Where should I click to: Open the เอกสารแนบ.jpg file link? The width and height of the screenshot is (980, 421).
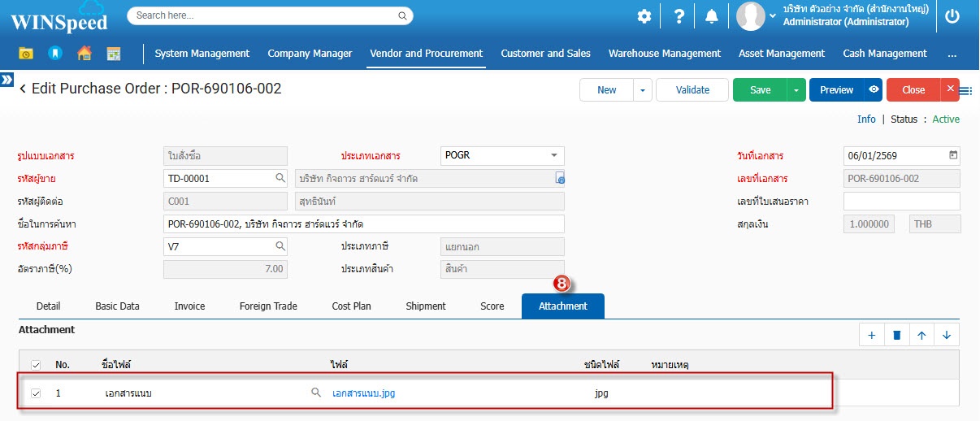pos(363,393)
